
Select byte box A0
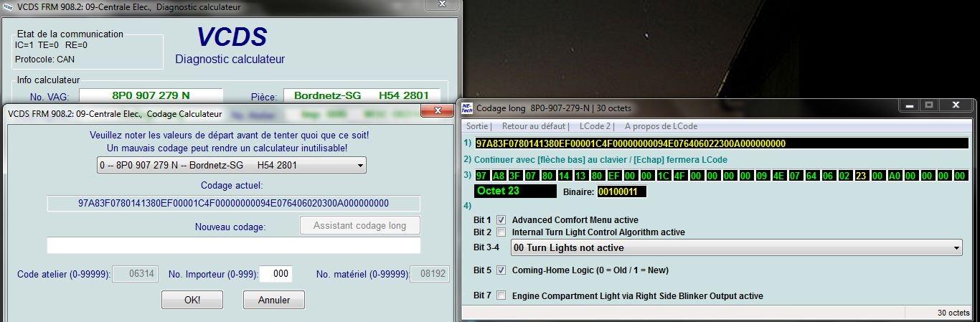pos(894,175)
